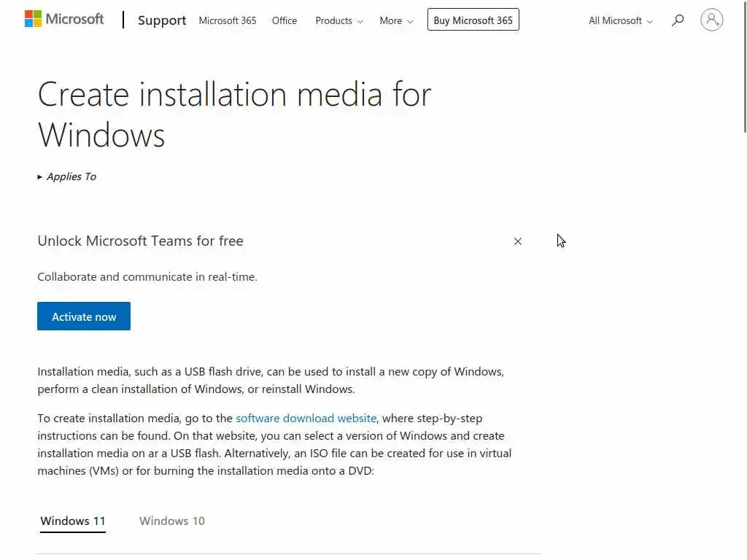Expand the Applies To section
Screen dimensions: 747x560
pos(67,176)
